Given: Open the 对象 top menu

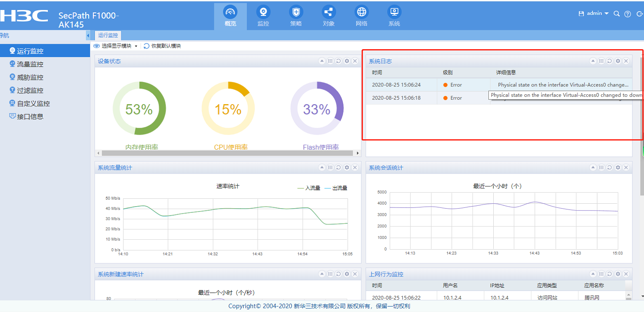Looking at the screenshot, I should (x=329, y=16).
